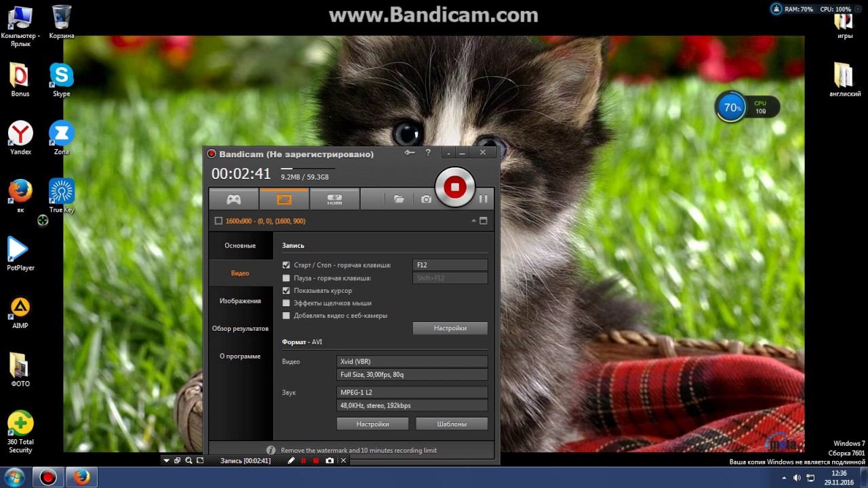
Task: Click the key registration icon in title bar
Action: 410,153
